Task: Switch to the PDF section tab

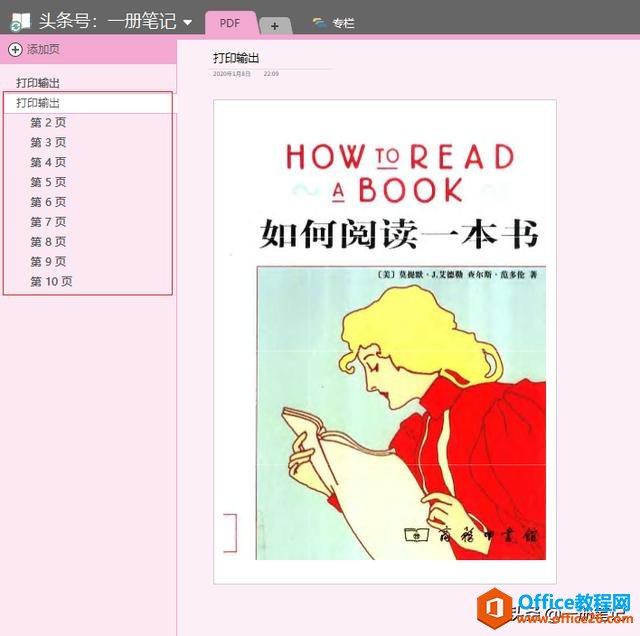Action: click(x=230, y=23)
